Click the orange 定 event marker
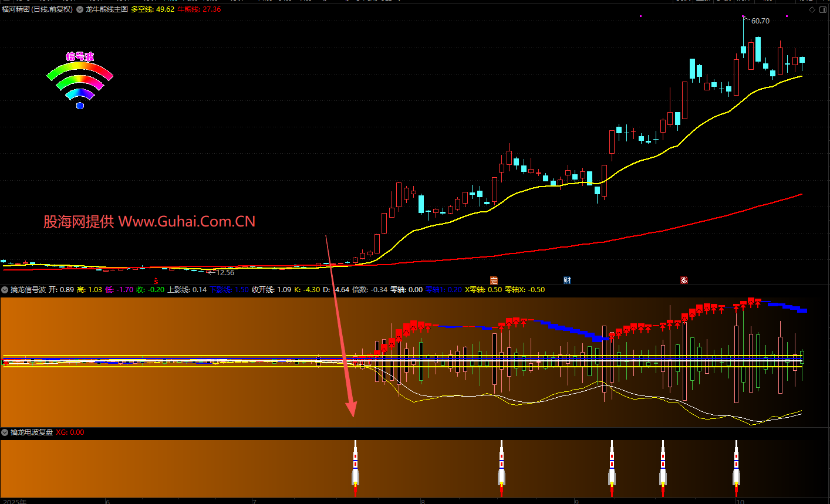 coord(494,280)
